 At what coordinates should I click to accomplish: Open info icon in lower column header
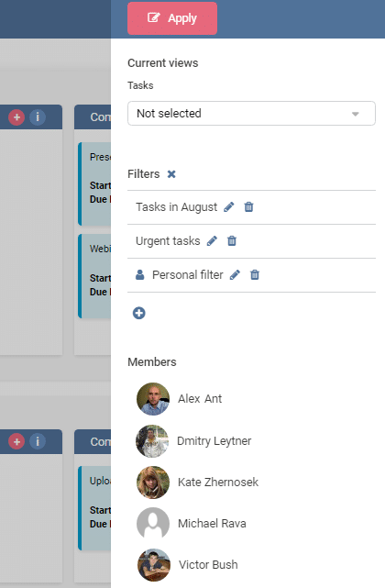coord(38,442)
